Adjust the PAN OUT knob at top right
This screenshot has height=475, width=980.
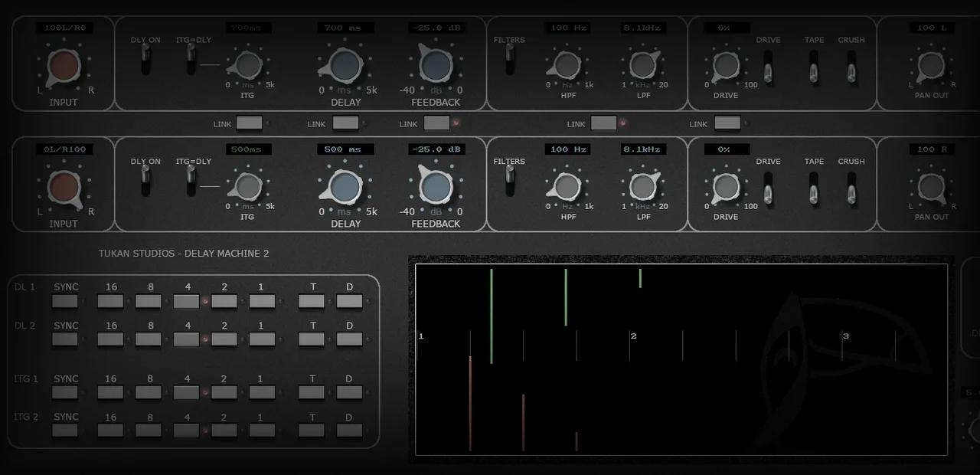(930, 67)
